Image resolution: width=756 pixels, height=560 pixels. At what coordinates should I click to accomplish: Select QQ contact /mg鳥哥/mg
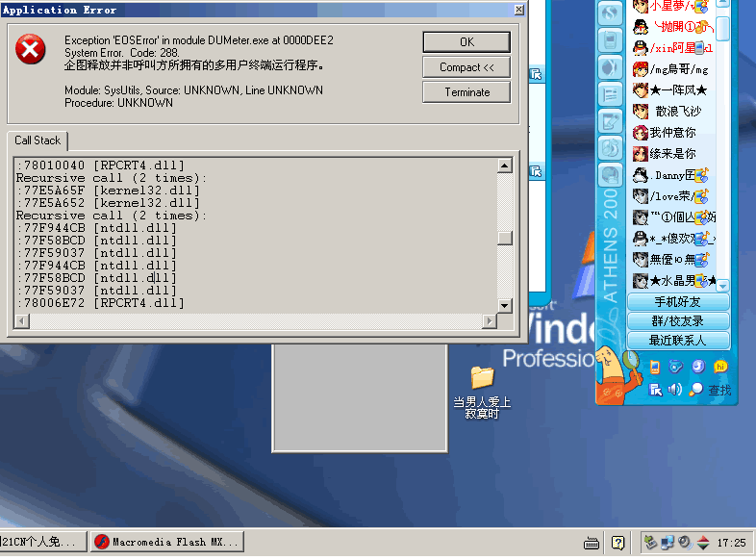pyautogui.click(x=671, y=70)
